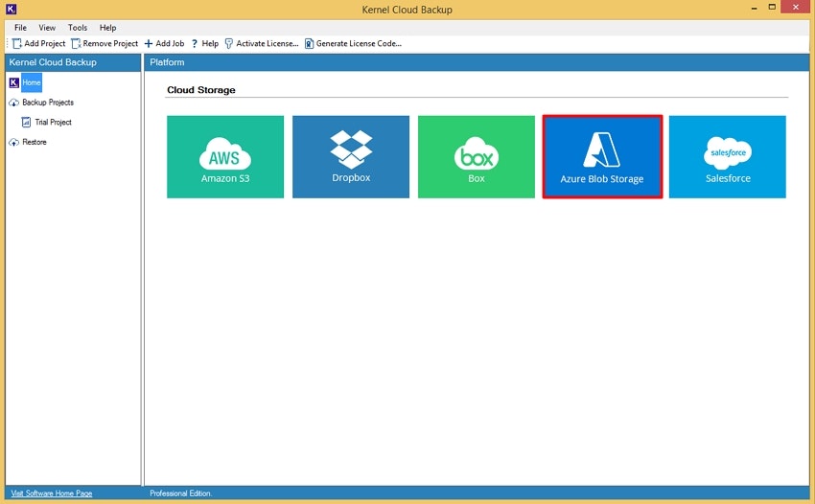
Task: Click the Add Project toolbar button
Action: point(39,44)
